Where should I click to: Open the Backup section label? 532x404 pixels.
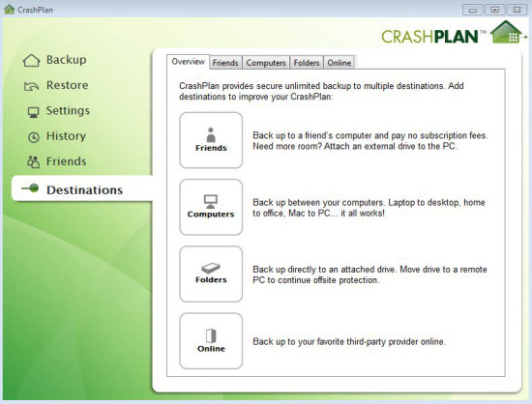67,60
